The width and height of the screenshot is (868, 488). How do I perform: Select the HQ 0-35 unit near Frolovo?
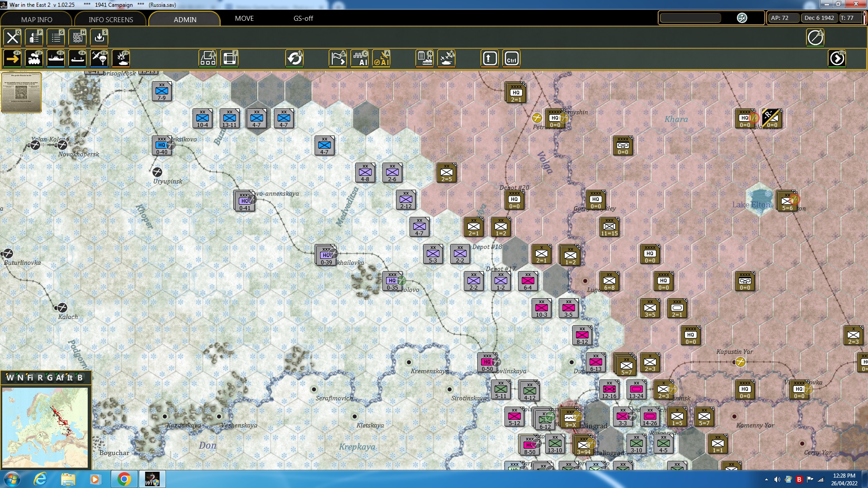(392, 281)
